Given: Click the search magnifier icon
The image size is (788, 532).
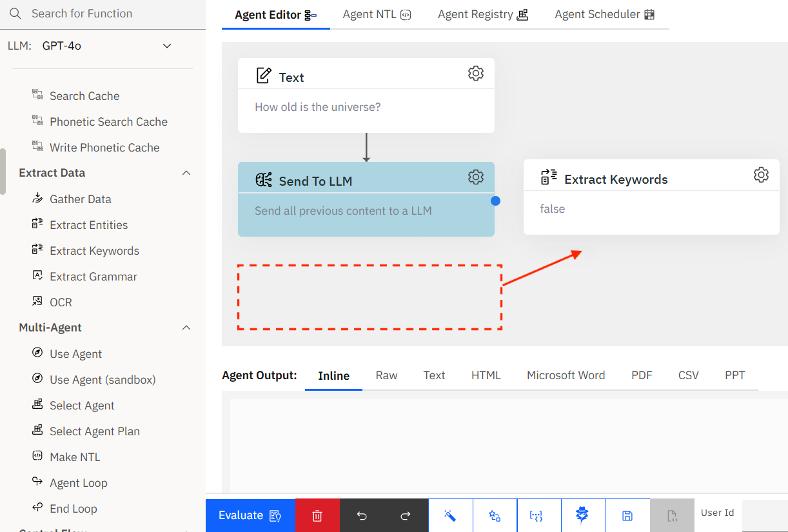Looking at the screenshot, I should [x=15, y=14].
